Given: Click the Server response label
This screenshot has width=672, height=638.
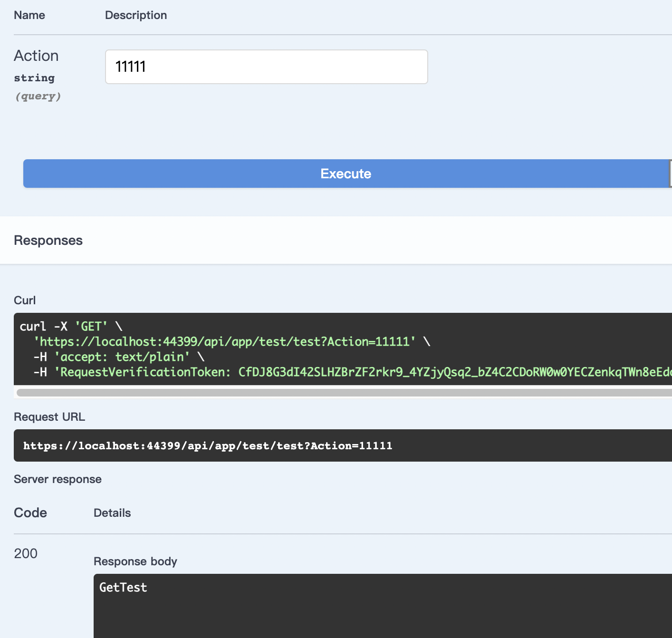Looking at the screenshot, I should pos(58,479).
